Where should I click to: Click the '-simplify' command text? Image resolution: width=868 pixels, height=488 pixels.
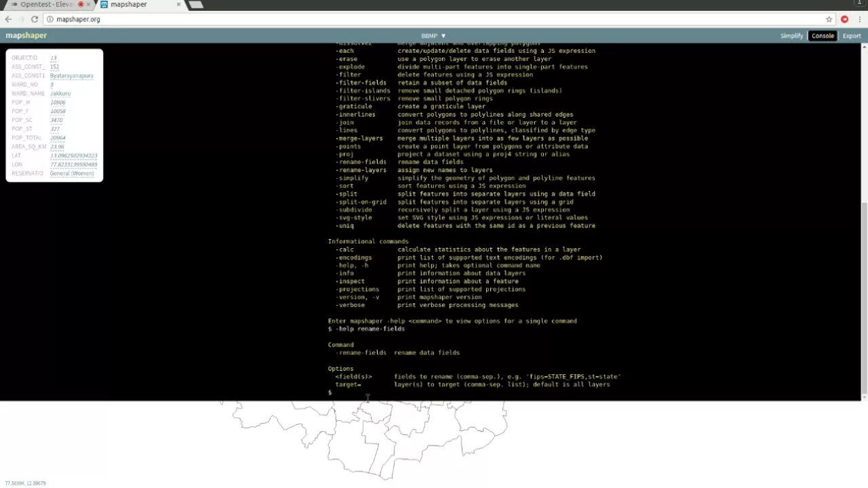pyautogui.click(x=352, y=178)
